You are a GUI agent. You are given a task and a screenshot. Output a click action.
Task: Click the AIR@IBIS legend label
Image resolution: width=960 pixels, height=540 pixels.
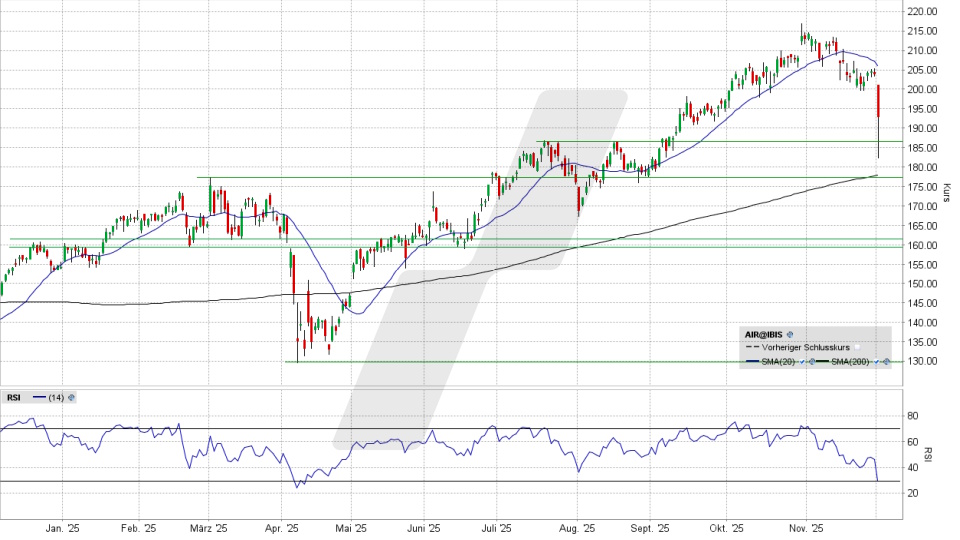point(765,333)
